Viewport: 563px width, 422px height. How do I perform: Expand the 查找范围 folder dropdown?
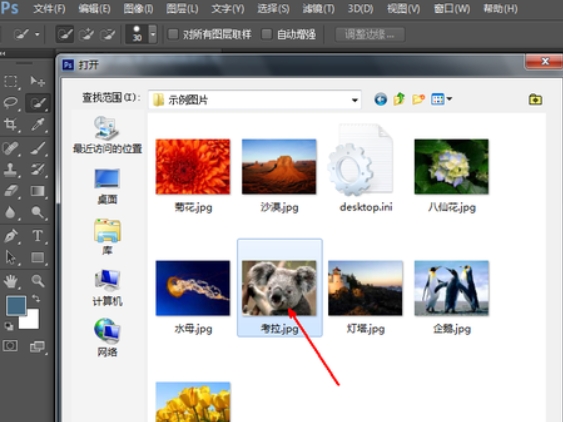[x=354, y=100]
